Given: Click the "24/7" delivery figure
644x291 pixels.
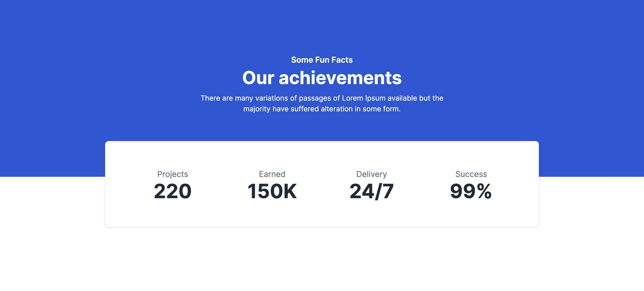Looking at the screenshot, I should click(x=371, y=191).
